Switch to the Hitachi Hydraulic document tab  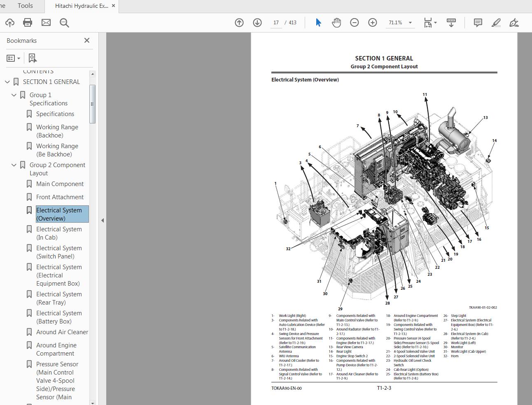[x=82, y=6]
